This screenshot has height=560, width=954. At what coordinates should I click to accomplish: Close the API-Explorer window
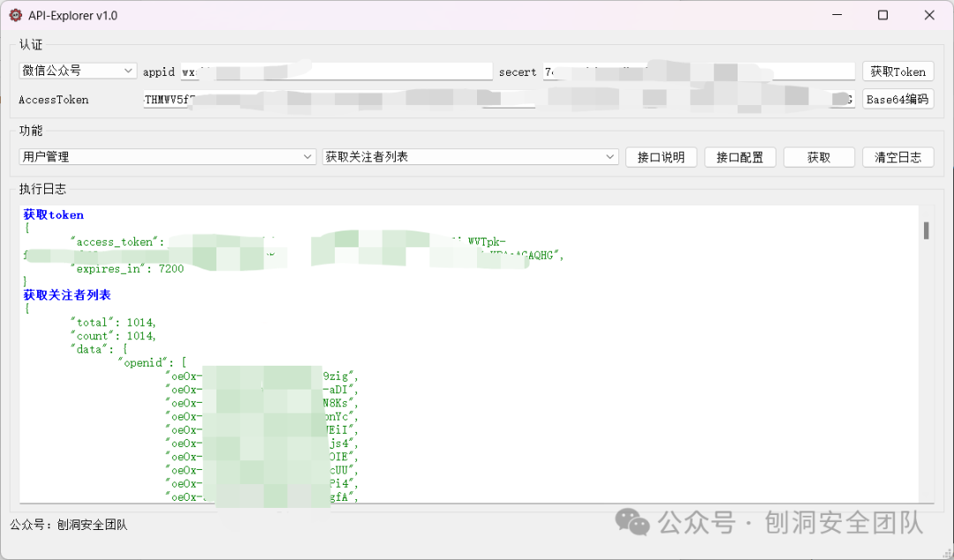click(929, 15)
